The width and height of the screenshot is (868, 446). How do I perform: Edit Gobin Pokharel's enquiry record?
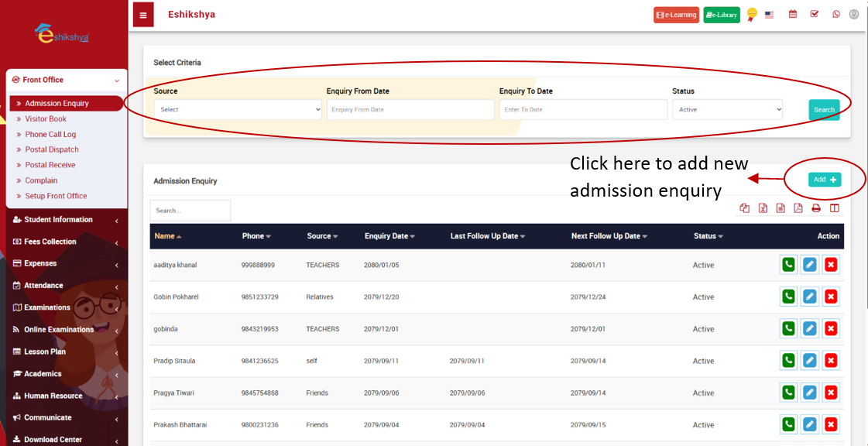coord(809,296)
